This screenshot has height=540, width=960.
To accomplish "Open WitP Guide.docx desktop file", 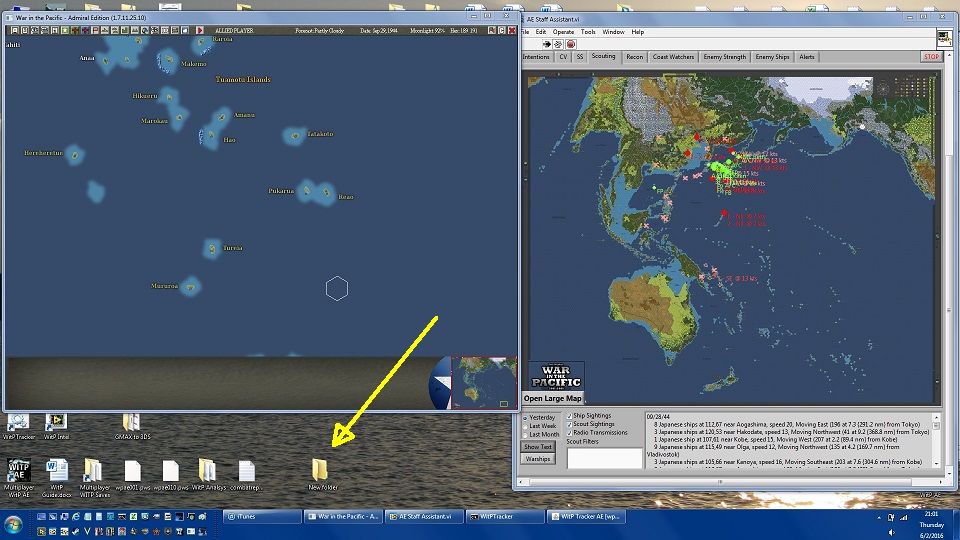I will coord(56,478).
